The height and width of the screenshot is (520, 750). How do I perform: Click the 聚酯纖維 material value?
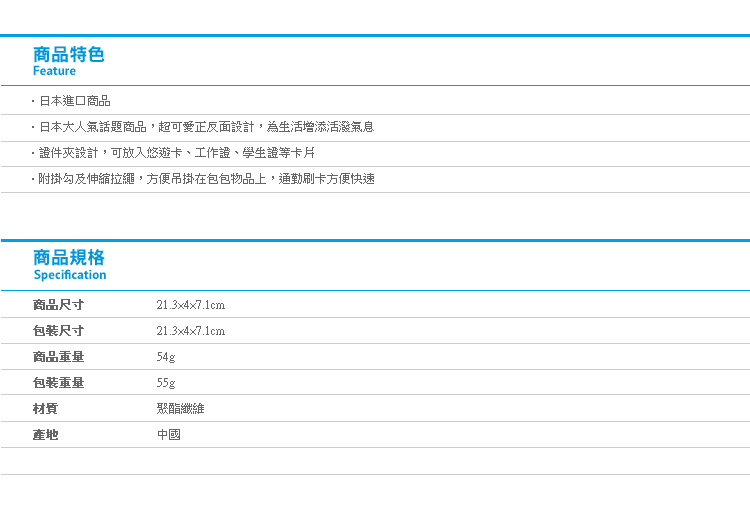coord(180,409)
